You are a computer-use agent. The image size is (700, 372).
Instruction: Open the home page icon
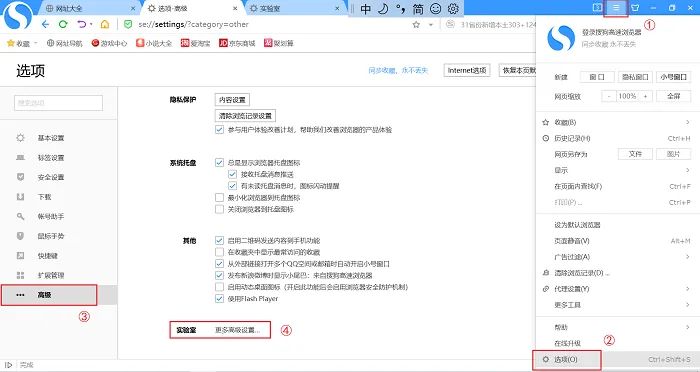(105, 24)
